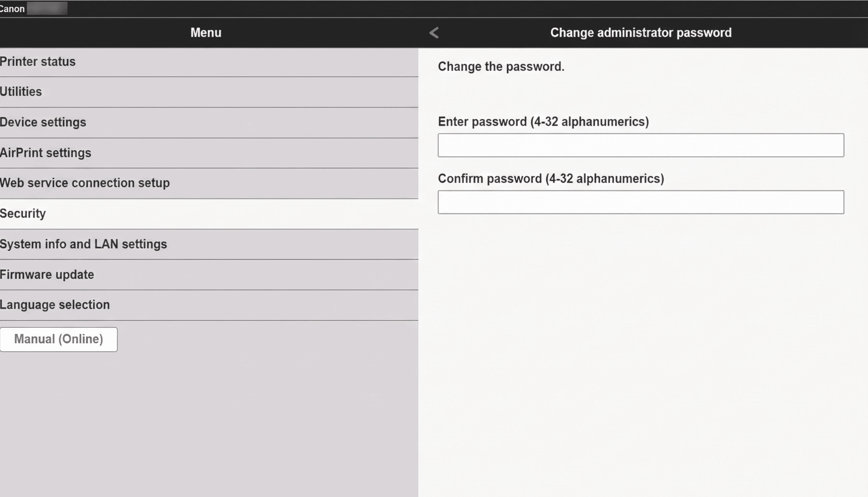
Task: Click the Change administrator password title
Action: (640, 32)
